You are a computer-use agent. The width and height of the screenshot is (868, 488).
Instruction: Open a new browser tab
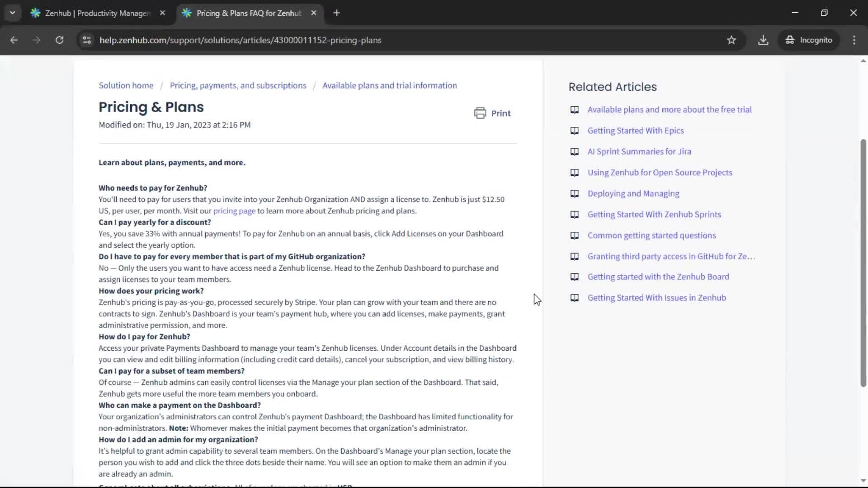[336, 13]
